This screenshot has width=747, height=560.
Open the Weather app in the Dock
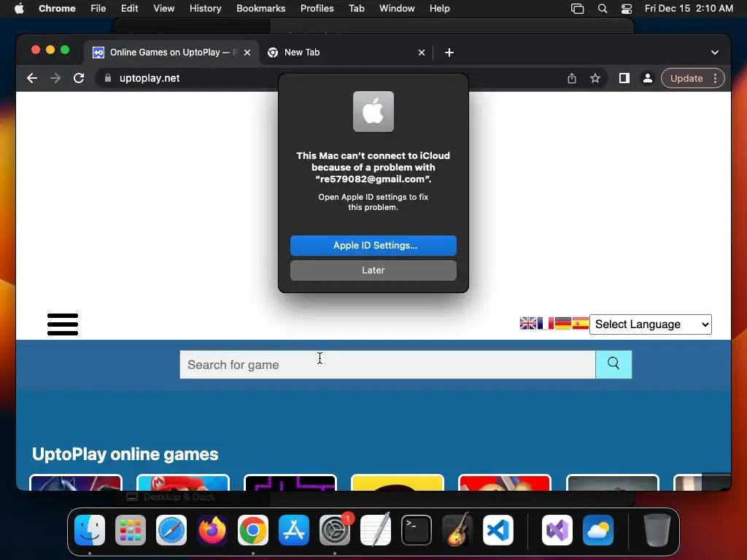point(598,530)
